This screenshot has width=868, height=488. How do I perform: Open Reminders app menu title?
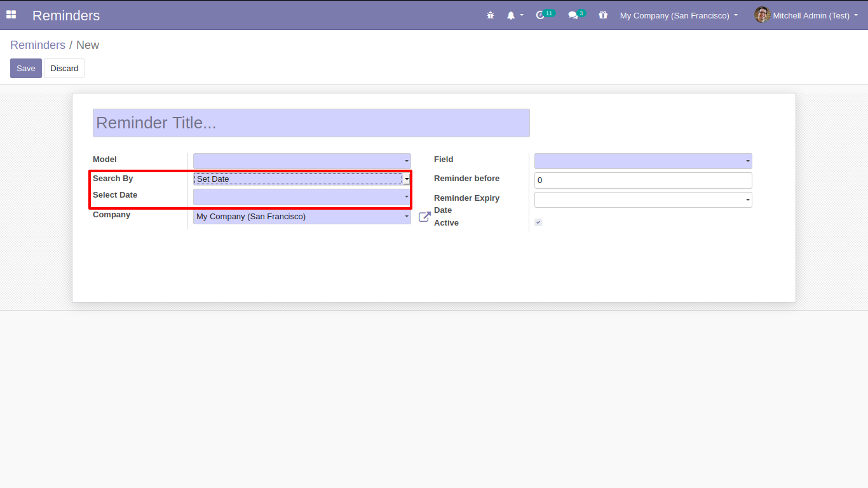(66, 15)
